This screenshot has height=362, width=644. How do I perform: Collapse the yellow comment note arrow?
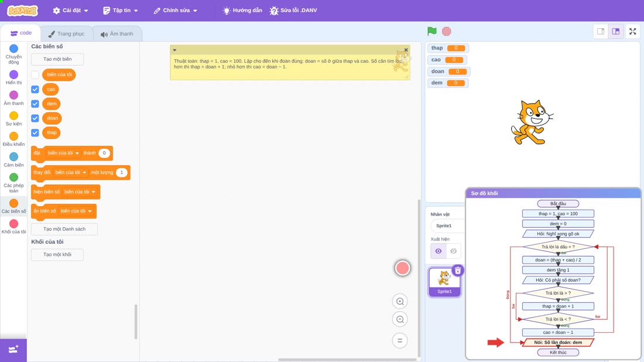click(x=174, y=50)
